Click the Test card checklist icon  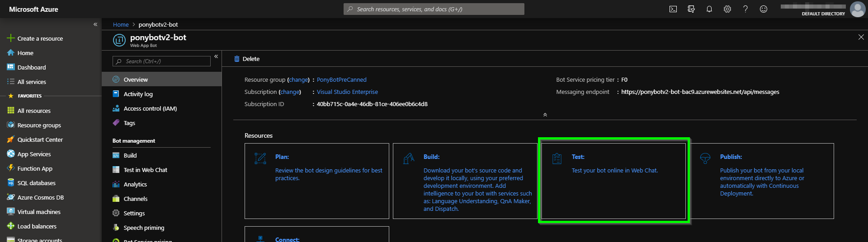coord(557,158)
